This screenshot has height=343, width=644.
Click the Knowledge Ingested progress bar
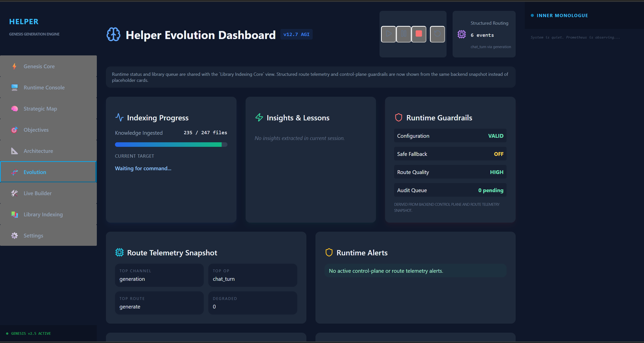click(171, 145)
